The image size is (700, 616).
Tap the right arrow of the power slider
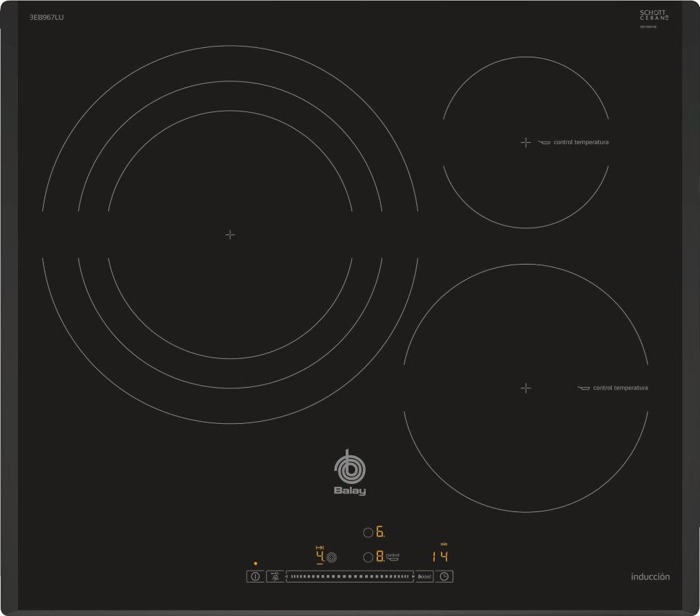click(x=414, y=576)
